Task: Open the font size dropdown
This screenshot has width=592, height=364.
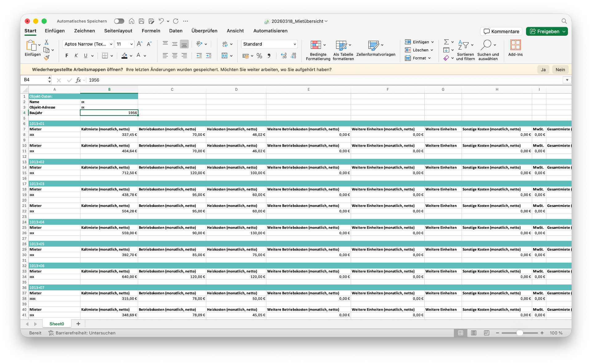Action: [x=132, y=44]
